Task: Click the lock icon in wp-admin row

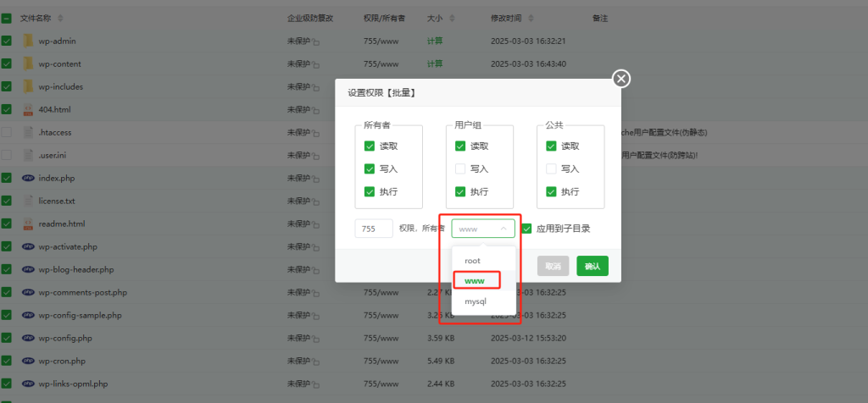Action: pyautogui.click(x=317, y=41)
